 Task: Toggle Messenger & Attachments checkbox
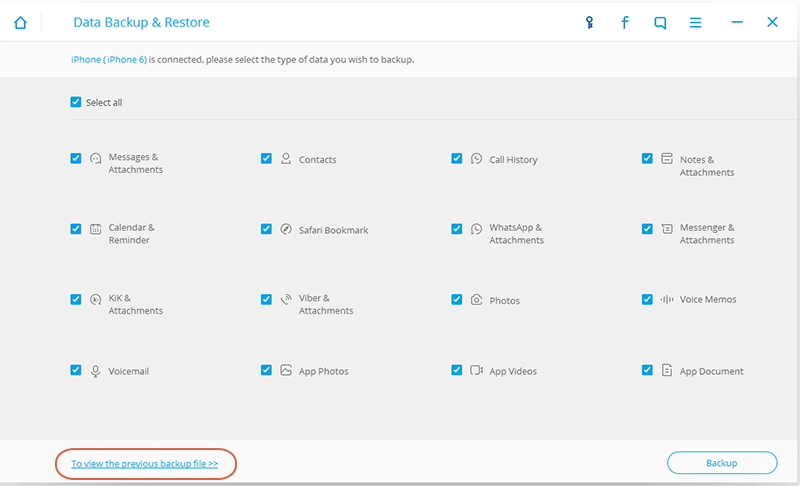[647, 228]
